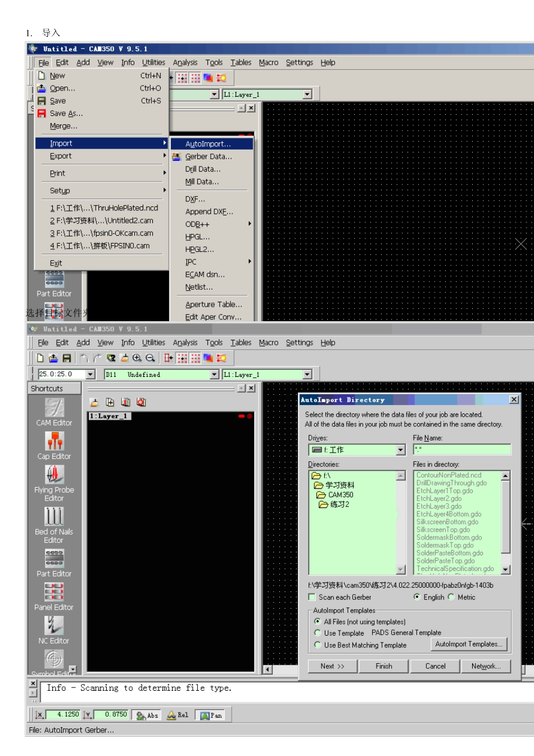Open recent file 2 Untitled2.cam

(102, 221)
